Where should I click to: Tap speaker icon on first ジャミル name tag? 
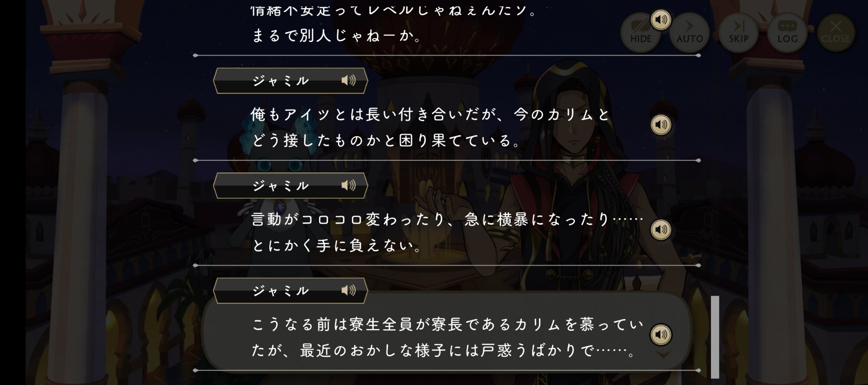click(x=348, y=80)
